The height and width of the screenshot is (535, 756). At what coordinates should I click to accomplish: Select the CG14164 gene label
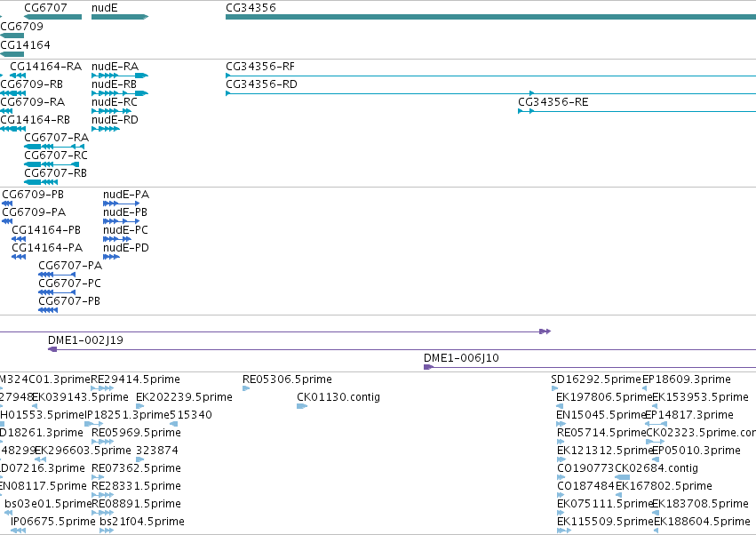(x=25, y=44)
